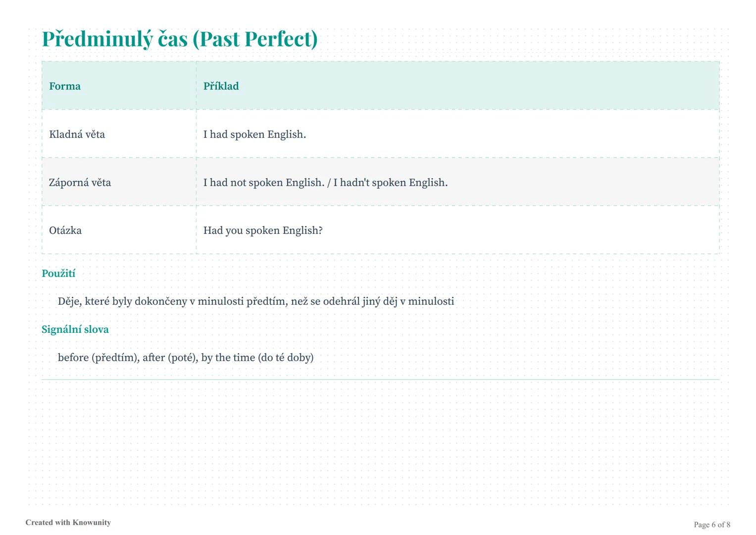This screenshot has width=756, height=535.
Task: Click the word "minulosti" ending the usage sentence
Action: (x=431, y=301)
